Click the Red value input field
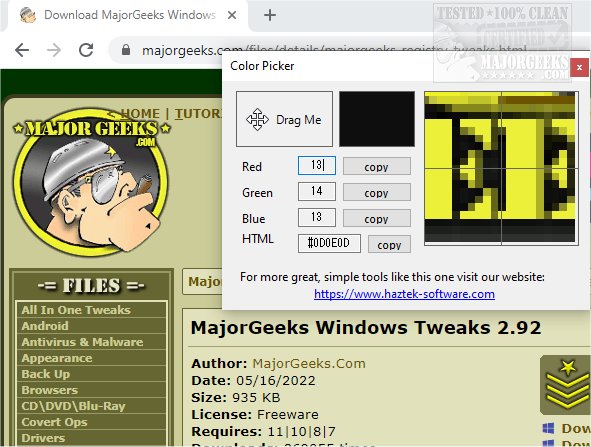 [x=317, y=165]
